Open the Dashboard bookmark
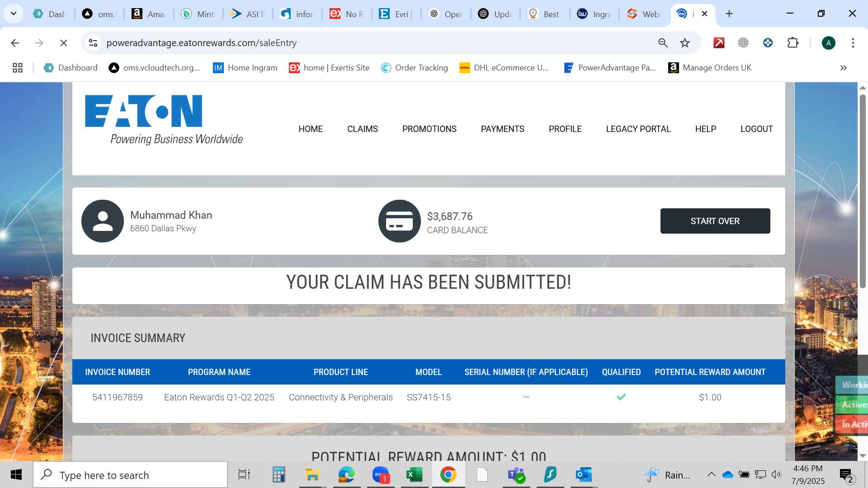The width and height of the screenshot is (868, 488). (71, 68)
